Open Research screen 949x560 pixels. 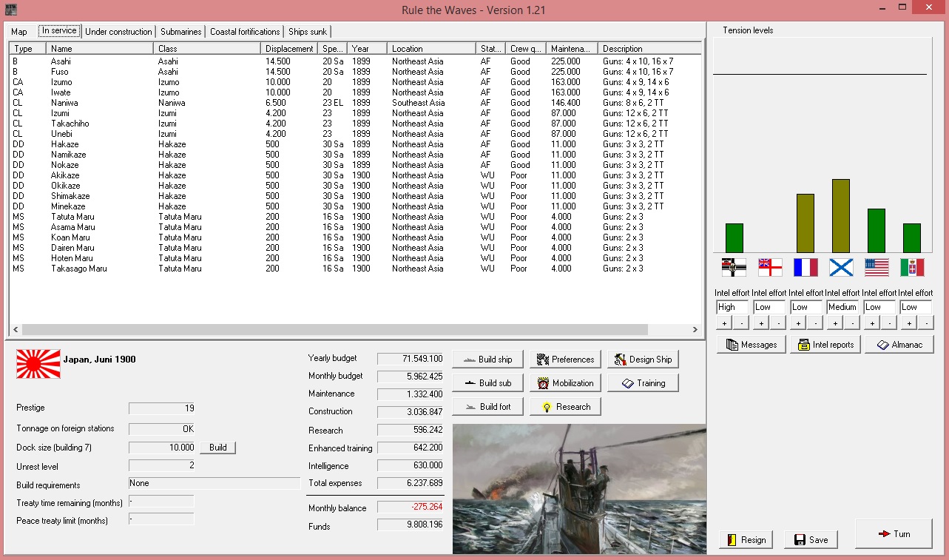[x=565, y=407]
